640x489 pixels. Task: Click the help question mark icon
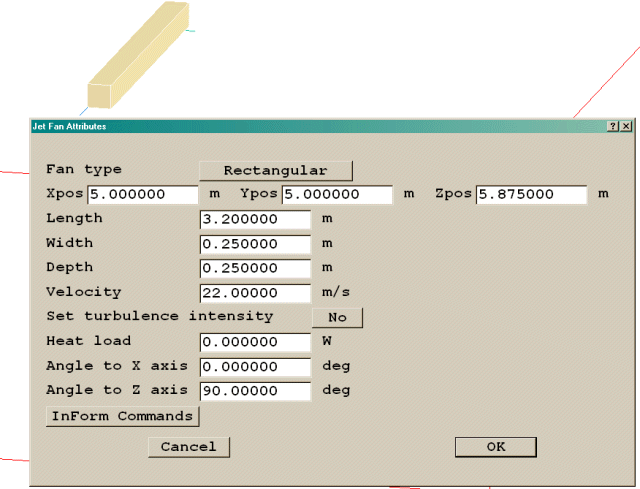click(612, 127)
